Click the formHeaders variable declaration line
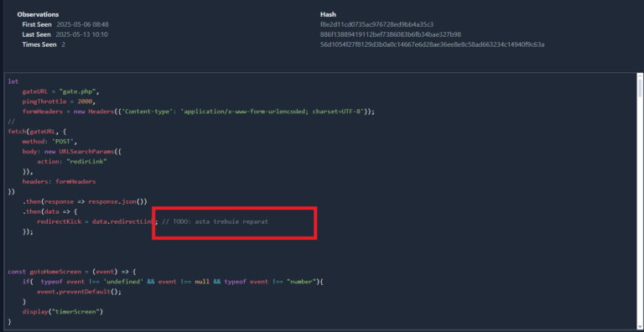Image resolution: width=644 pixels, height=332 pixels. [x=199, y=112]
